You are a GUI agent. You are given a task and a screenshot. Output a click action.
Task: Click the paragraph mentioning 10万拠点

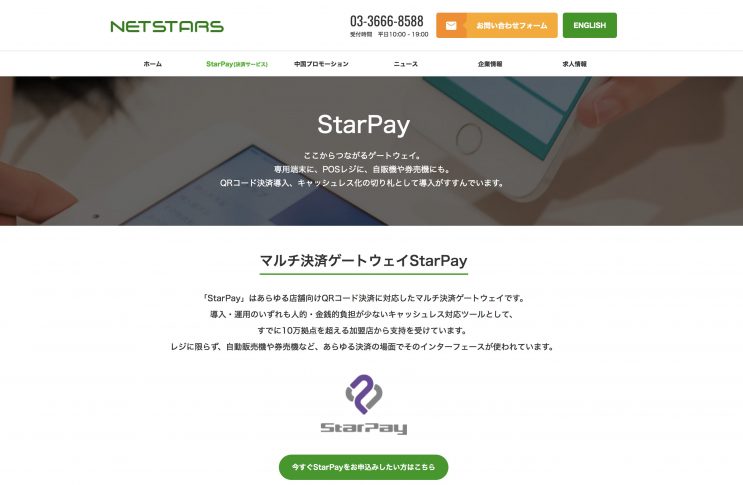click(x=362, y=331)
